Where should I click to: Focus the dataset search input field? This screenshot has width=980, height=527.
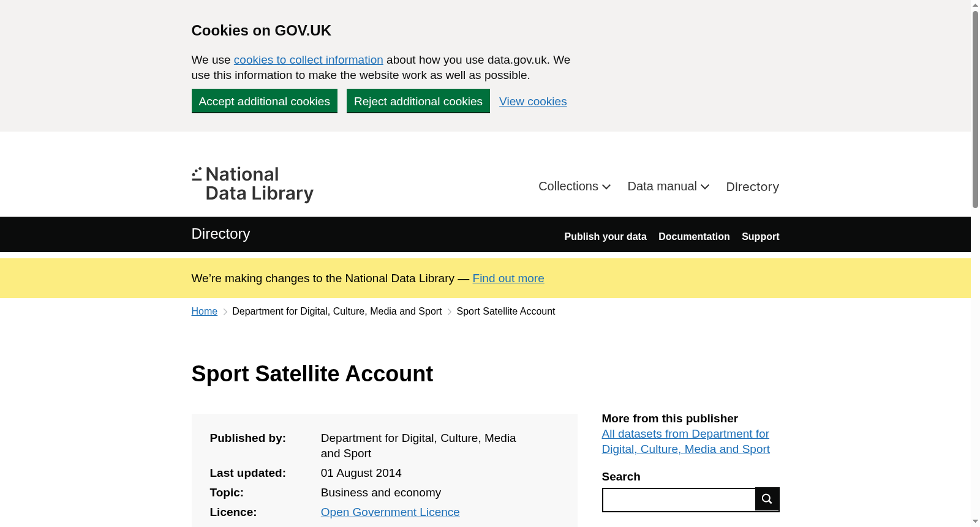[x=679, y=500]
